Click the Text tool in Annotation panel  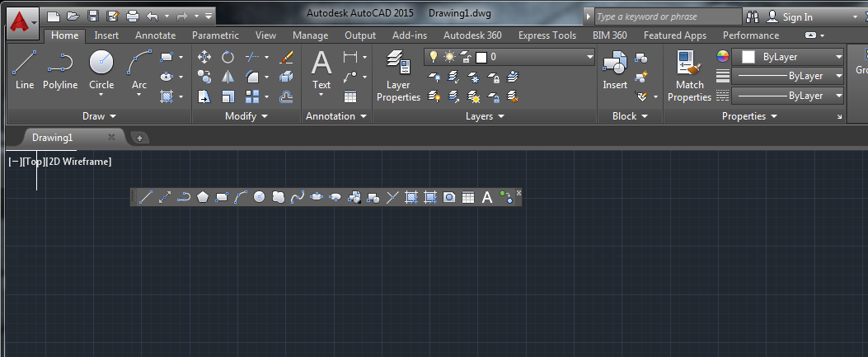coord(321,70)
